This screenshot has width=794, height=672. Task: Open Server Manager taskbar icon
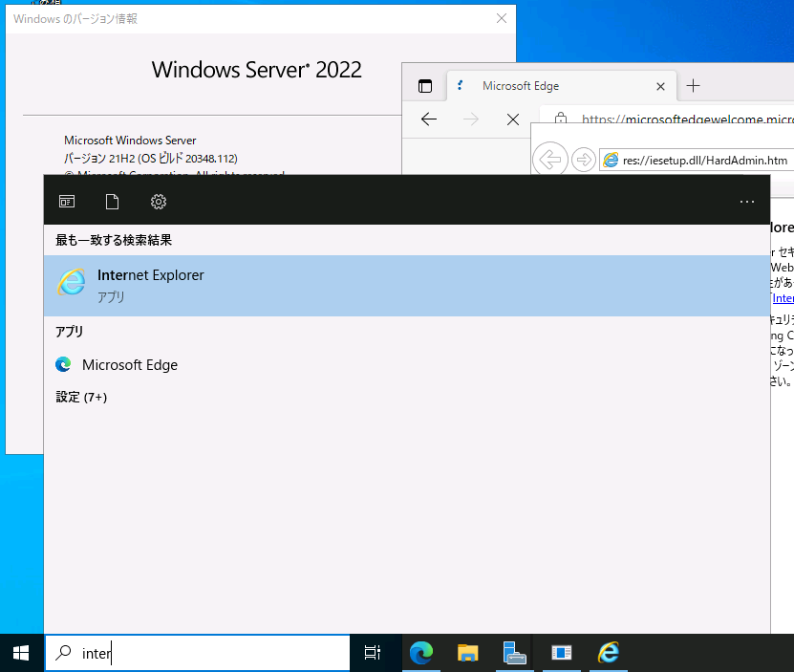[x=514, y=653]
